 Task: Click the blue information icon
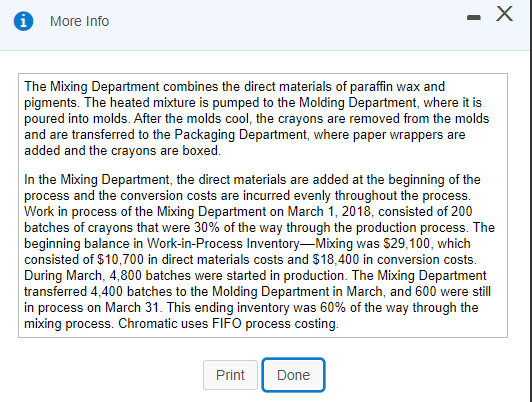(x=23, y=21)
